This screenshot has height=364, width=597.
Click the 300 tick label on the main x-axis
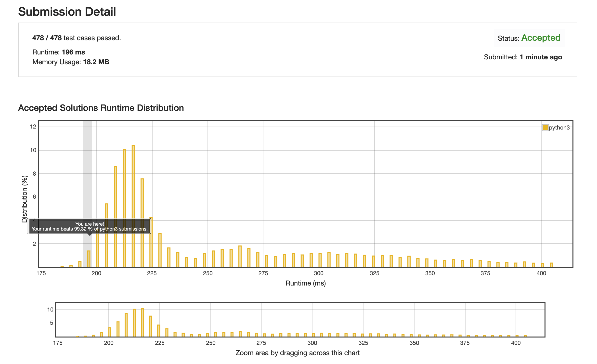tap(319, 273)
